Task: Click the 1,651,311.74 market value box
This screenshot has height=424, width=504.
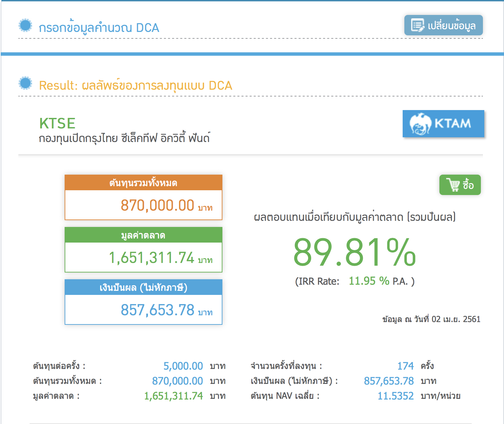Action: click(x=151, y=258)
